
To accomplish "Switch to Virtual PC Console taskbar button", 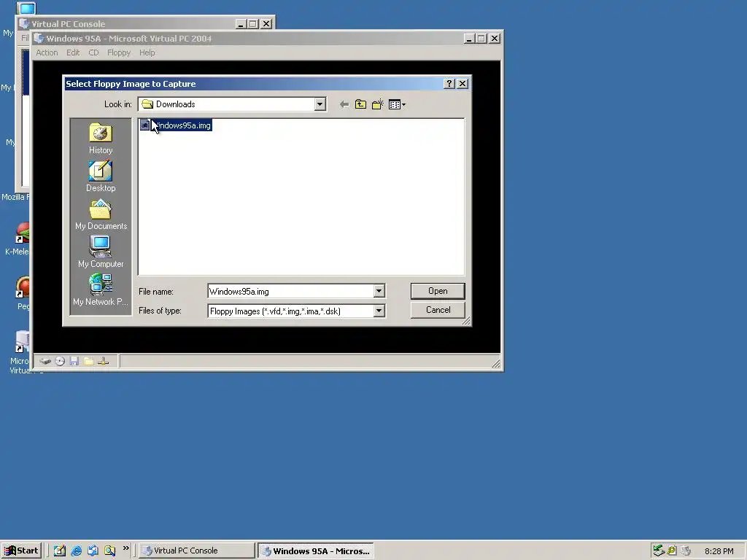I will (x=197, y=551).
